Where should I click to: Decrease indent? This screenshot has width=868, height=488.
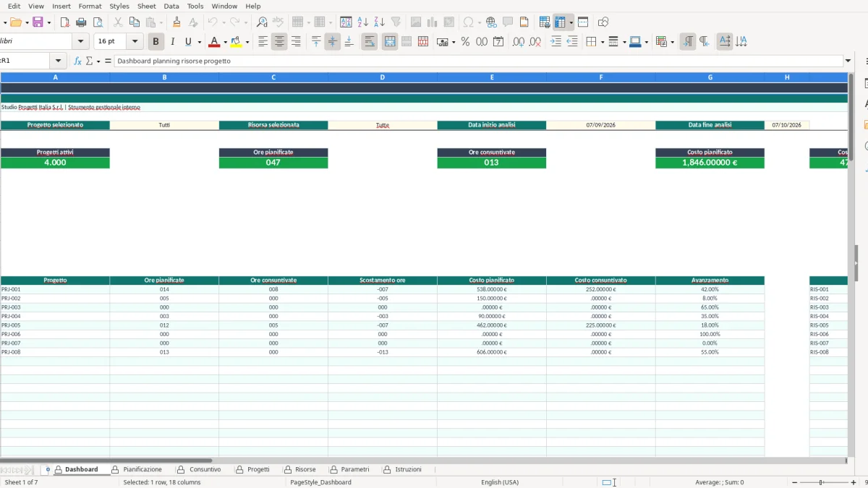pos(572,42)
